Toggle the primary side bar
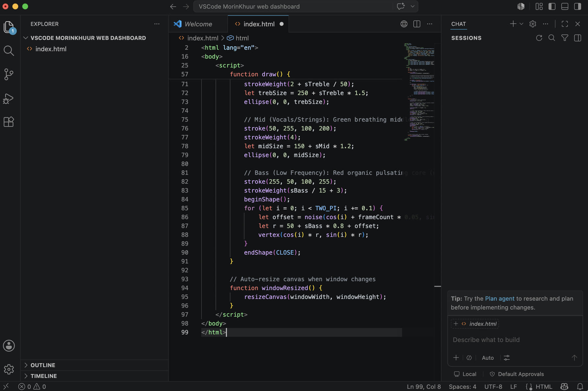Screen dimensions: 588x391 552,7
